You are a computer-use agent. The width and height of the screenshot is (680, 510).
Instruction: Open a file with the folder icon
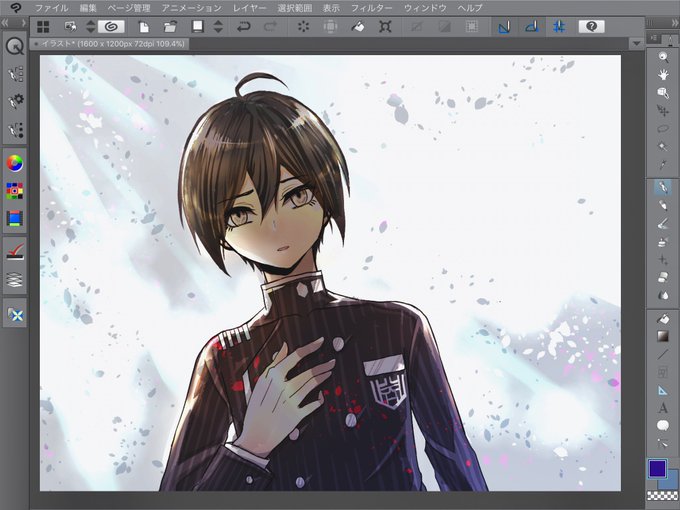coord(170,27)
